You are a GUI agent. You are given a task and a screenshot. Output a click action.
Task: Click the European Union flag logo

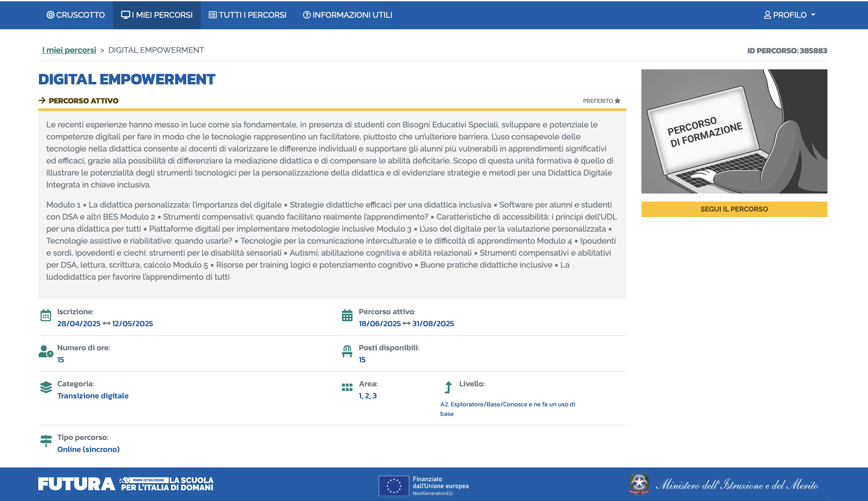[x=394, y=485]
